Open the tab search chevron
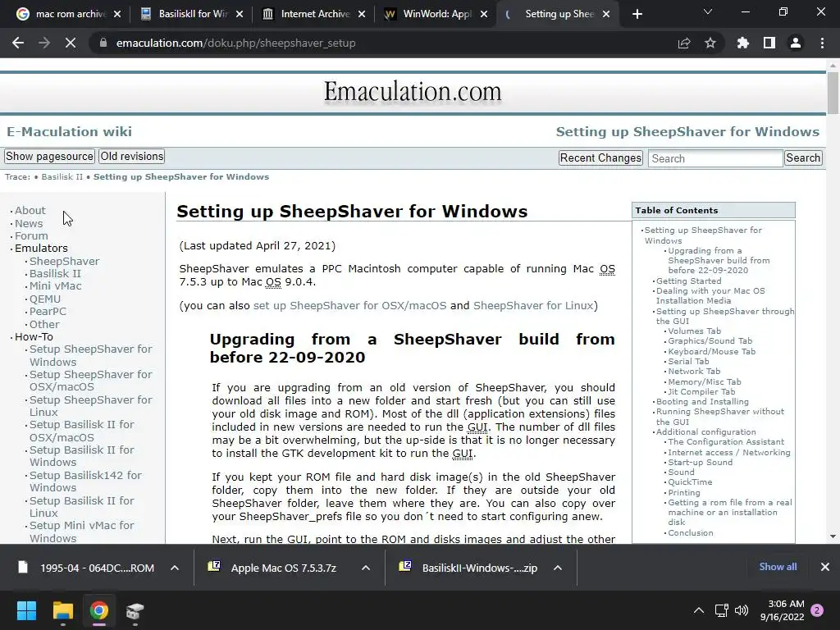840x630 pixels. coord(708,11)
